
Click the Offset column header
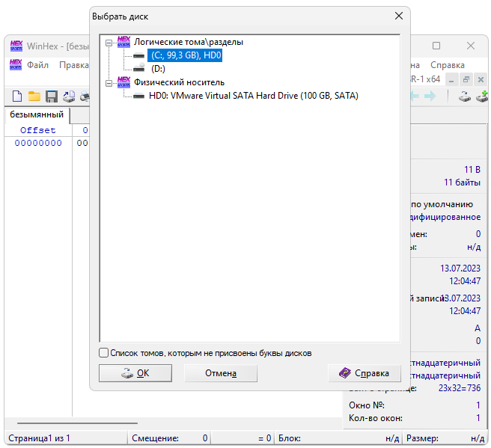(38, 130)
